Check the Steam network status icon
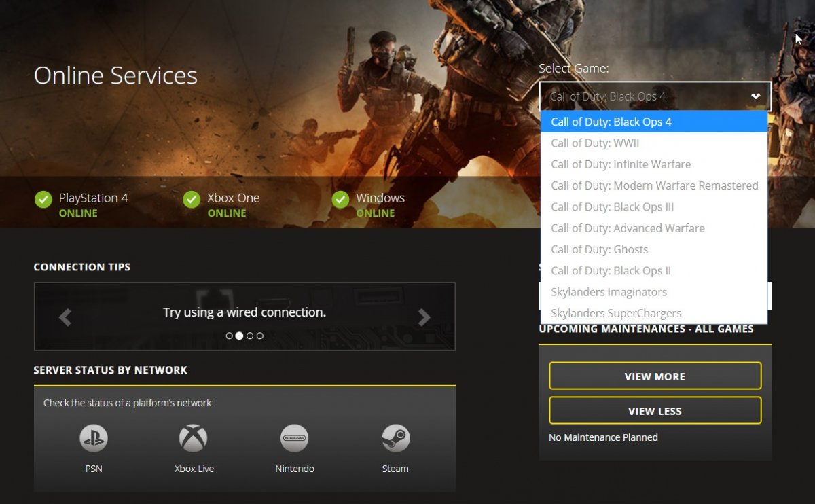 point(395,439)
